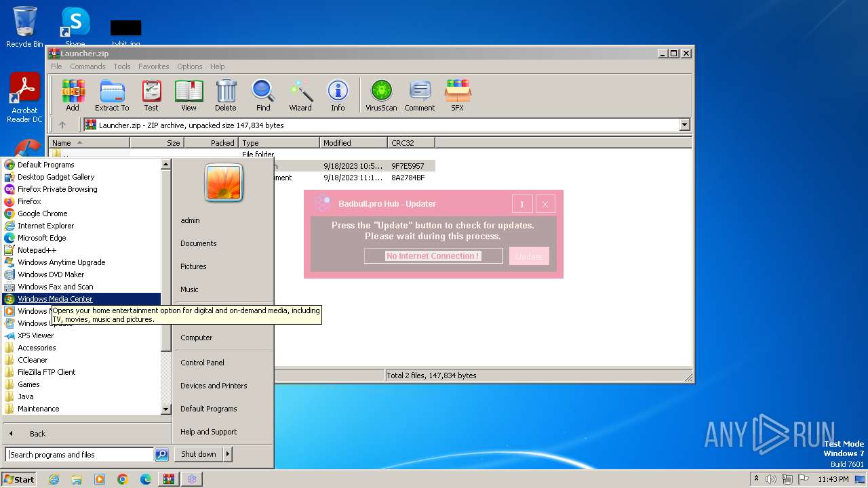This screenshot has width=868, height=488.
Task: Open Recycle Bin desktop icon
Action: tap(24, 27)
